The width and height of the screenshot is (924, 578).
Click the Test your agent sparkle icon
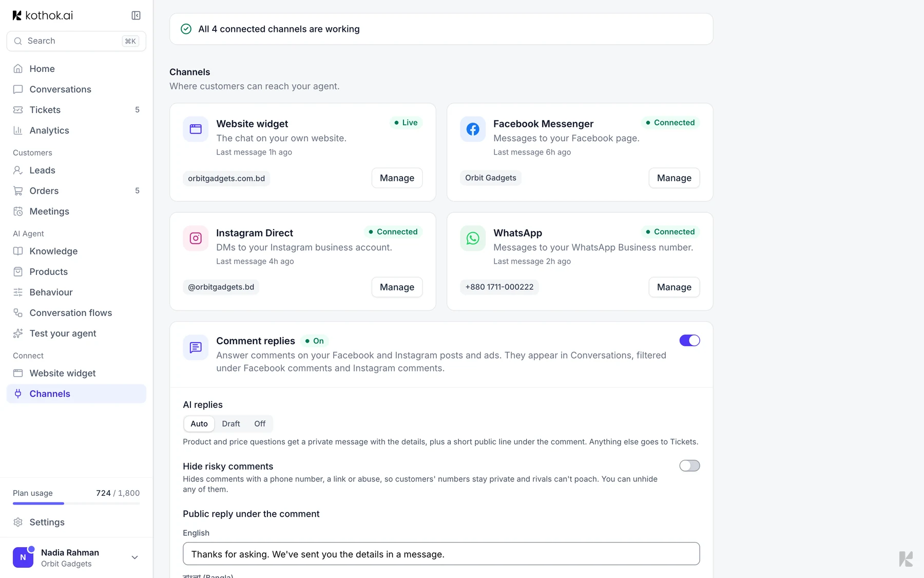18,333
